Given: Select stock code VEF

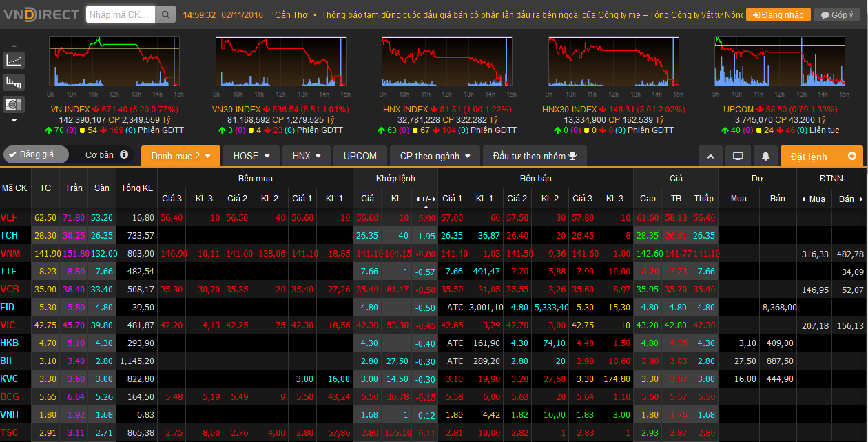Looking at the screenshot, I should (x=9, y=217).
